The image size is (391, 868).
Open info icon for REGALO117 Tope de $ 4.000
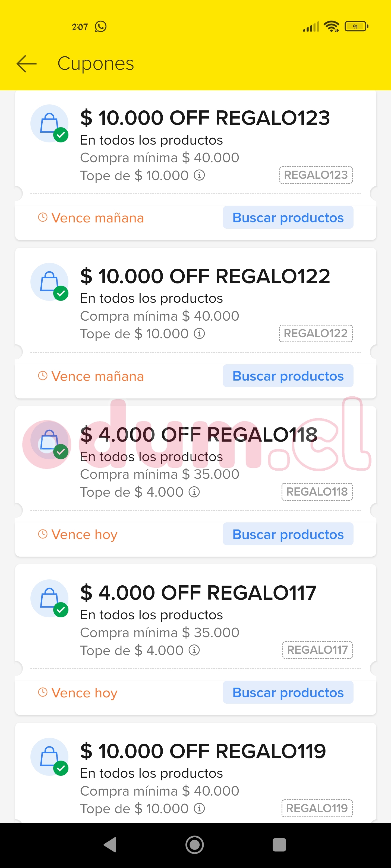coord(194,650)
